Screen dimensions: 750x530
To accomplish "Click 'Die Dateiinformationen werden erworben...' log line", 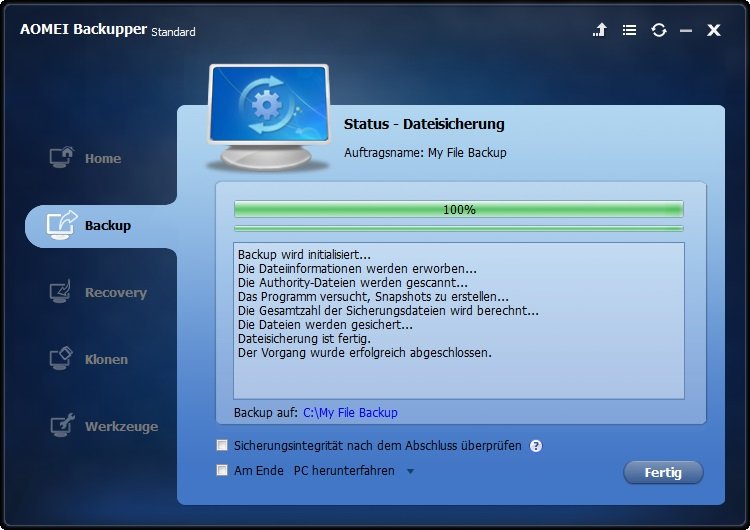I will [x=357, y=269].
